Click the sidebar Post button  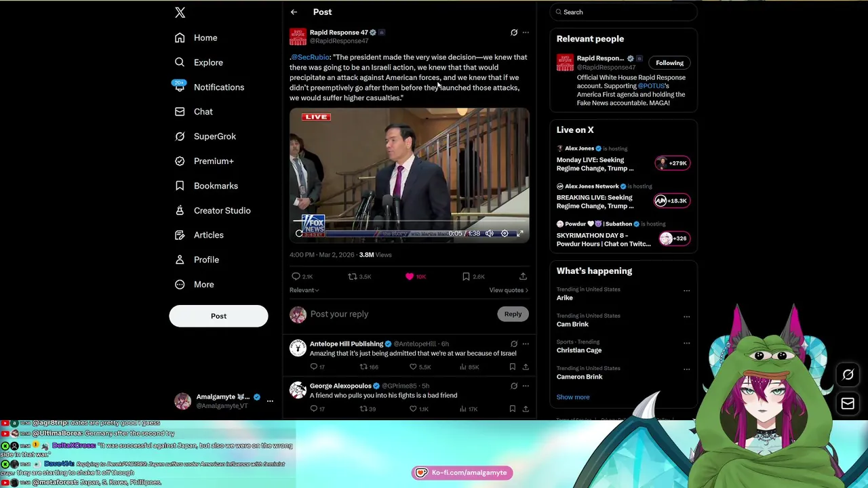(x=218, y=316)
